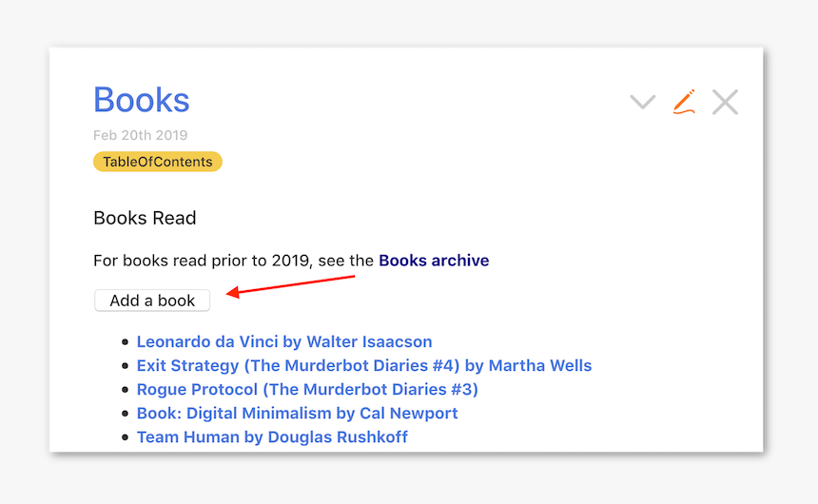Click the Books Read heading text

(145, 218)
